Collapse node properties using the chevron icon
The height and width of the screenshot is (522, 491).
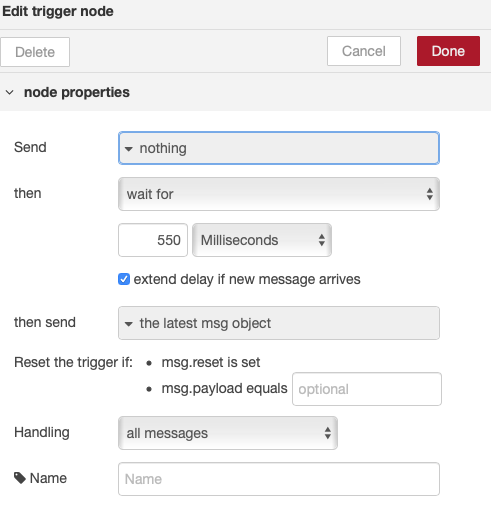[10, 92]
